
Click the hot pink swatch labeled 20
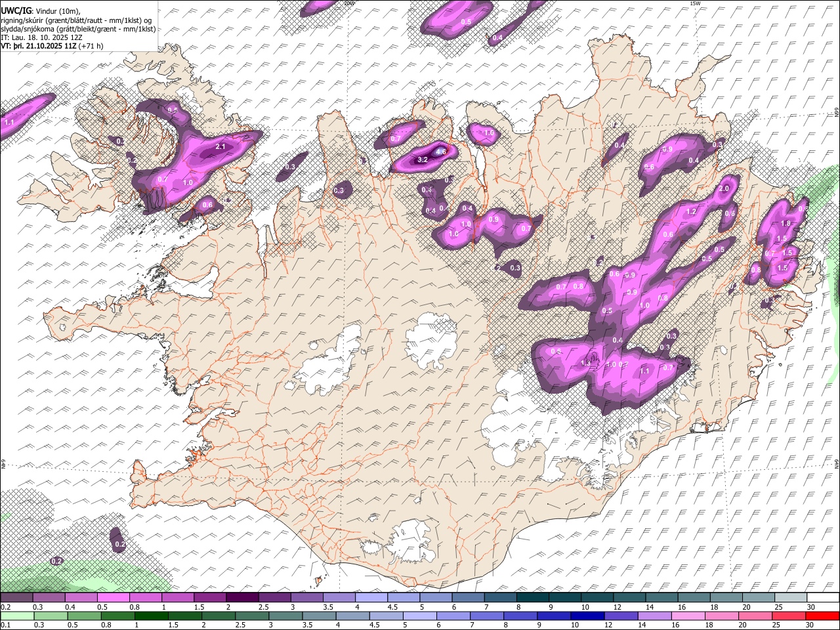[755, 616]
